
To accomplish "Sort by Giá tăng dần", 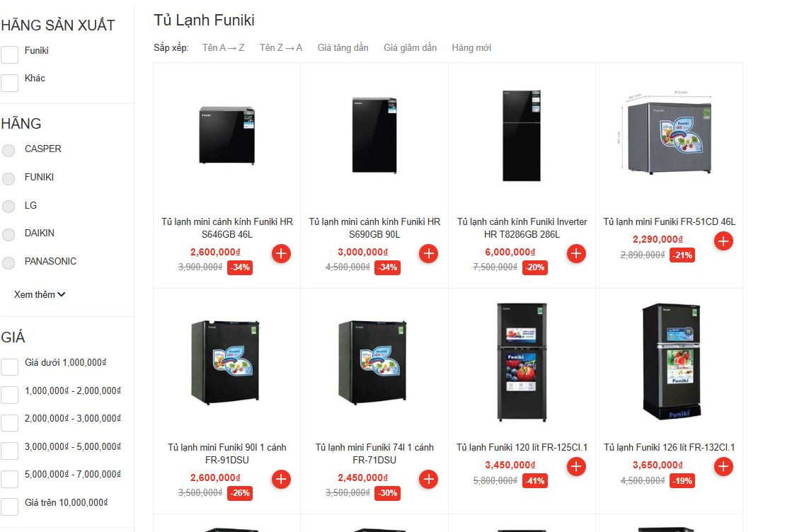I will point(343,47).
